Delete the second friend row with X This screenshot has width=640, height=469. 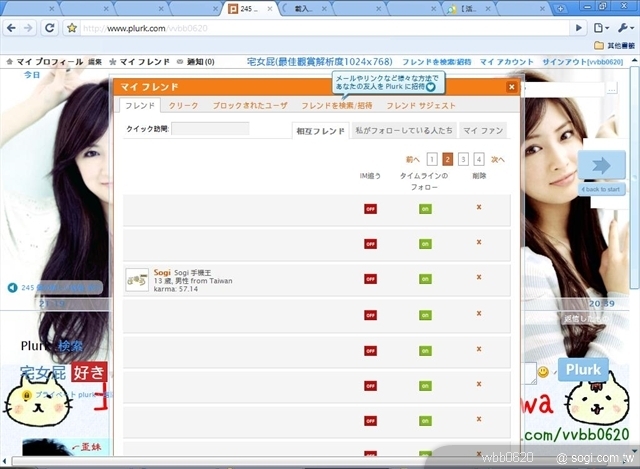coord(479,242)
